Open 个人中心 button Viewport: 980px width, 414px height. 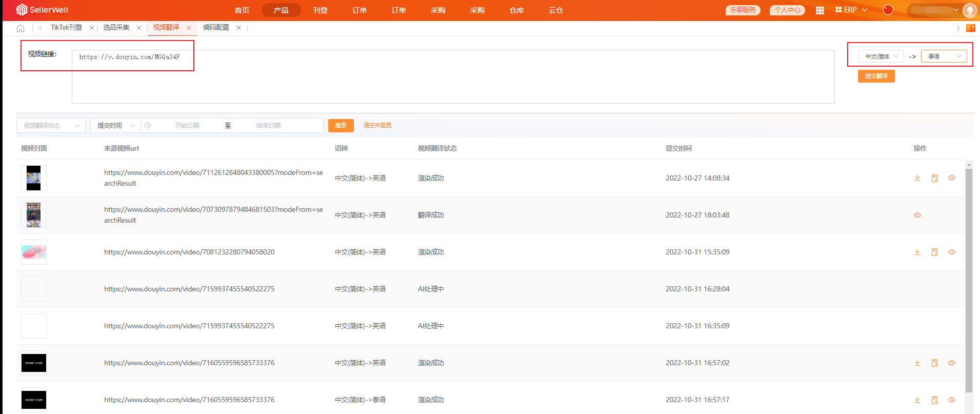788,10
